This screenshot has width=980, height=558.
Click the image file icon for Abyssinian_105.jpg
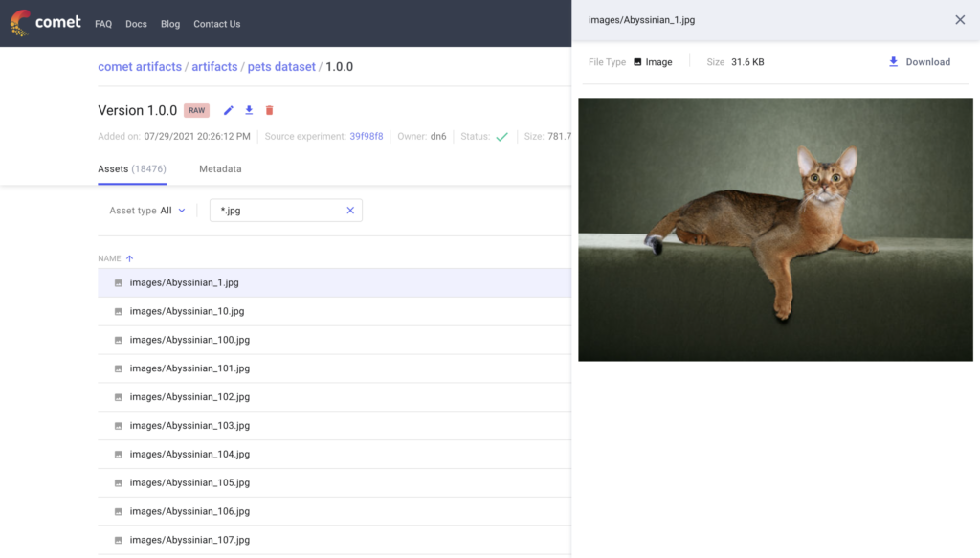119,483
